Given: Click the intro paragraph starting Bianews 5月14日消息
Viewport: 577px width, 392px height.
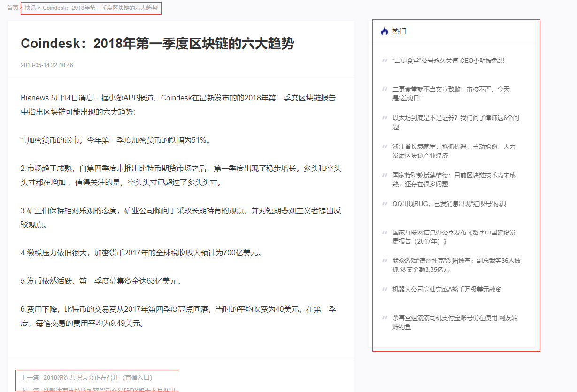Looking at the screenshot, I should pyautogui.click(x=178, y=105).
